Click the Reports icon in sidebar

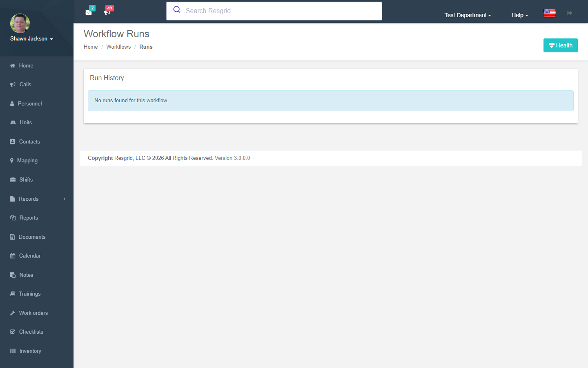point(13,218)
